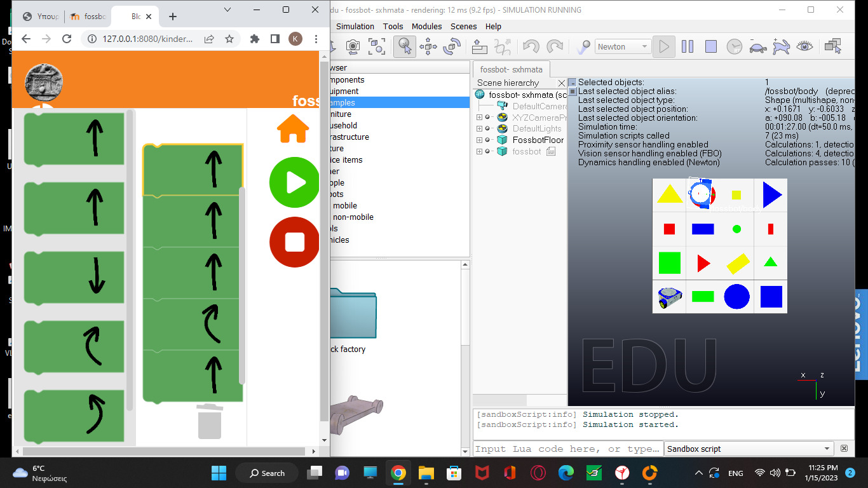
Task: Start the simulation play button in toolbar
Action: tap(664, 46)
